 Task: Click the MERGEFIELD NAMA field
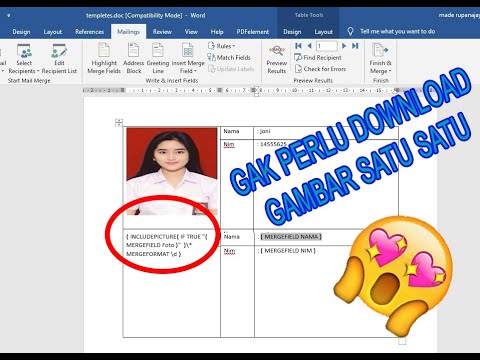[291, 237]
